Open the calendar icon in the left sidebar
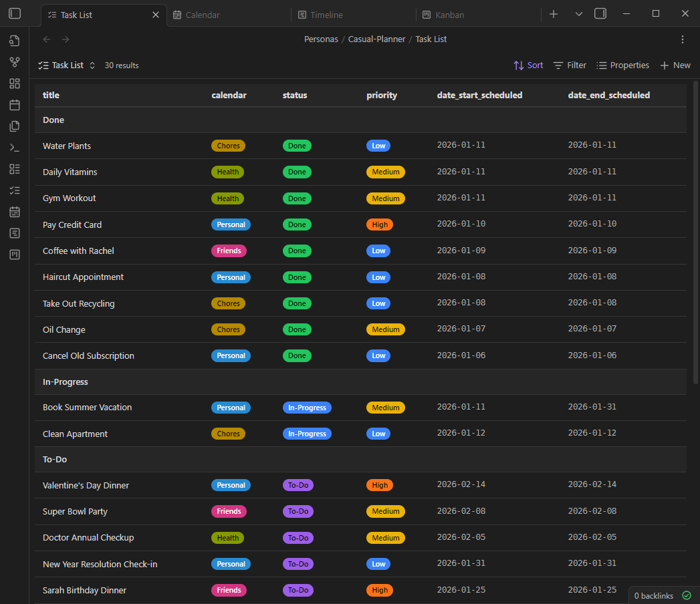 pyautogui.click(x=14, y=104)
